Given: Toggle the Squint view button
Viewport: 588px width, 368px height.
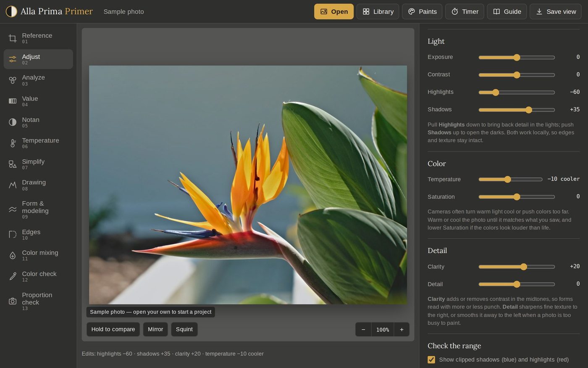Looking at the screenshot, I should 184,329.
